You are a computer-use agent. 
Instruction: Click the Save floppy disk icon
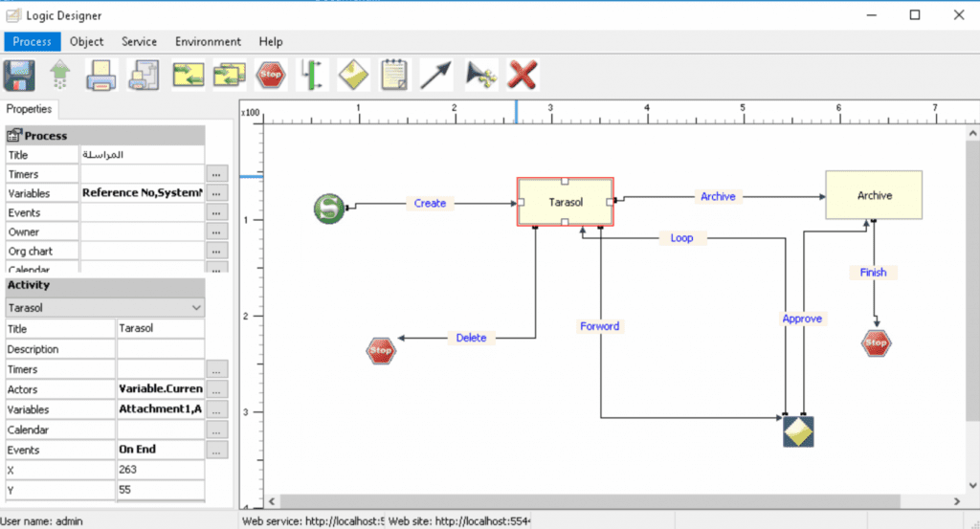pos(20,75)
